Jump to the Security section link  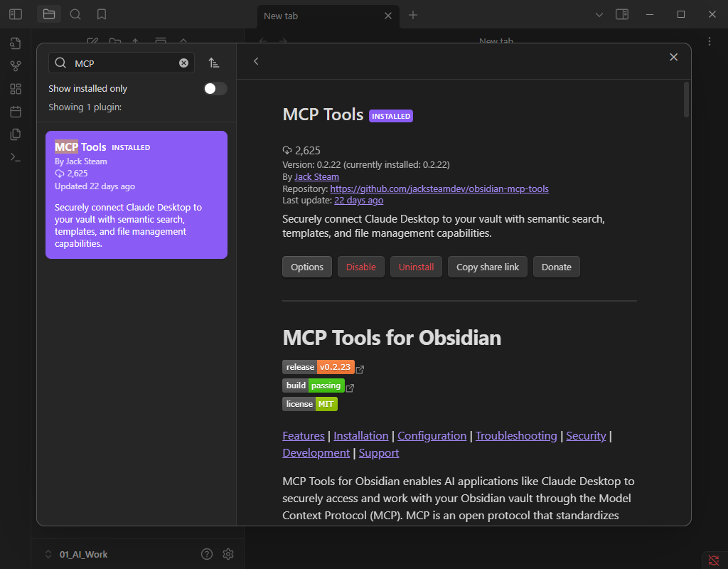[586, 436]
